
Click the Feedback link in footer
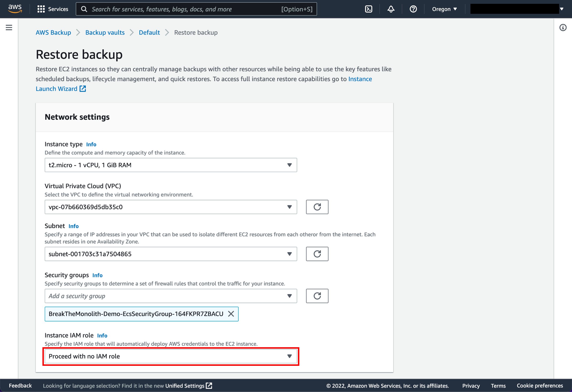(x=20, y=385)
